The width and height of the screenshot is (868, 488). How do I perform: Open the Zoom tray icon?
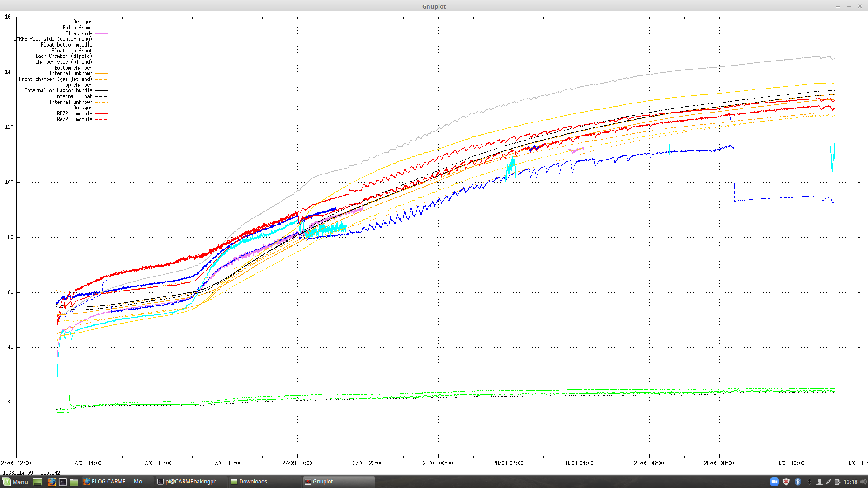[774, 482]
